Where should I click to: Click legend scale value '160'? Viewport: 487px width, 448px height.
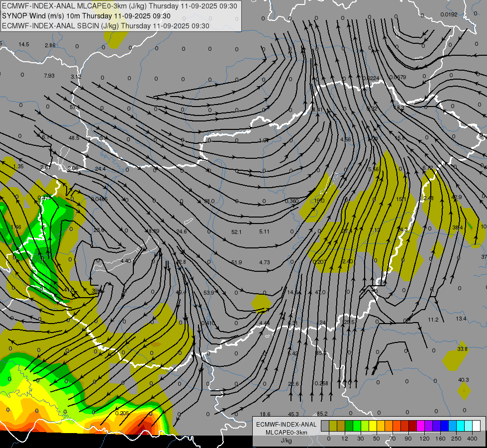pyautogui.click(x=440, y=439)
